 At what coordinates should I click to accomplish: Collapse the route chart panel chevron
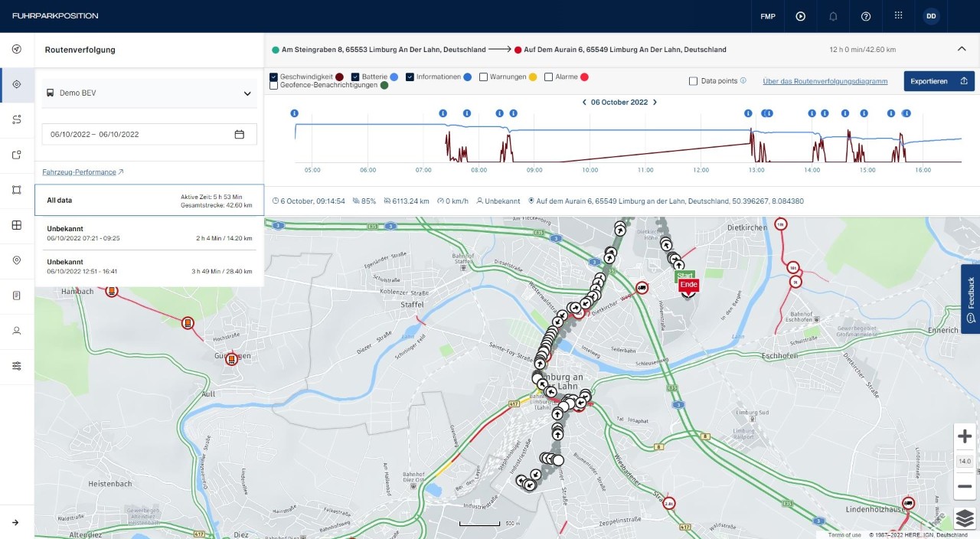(x=962, y=49)
